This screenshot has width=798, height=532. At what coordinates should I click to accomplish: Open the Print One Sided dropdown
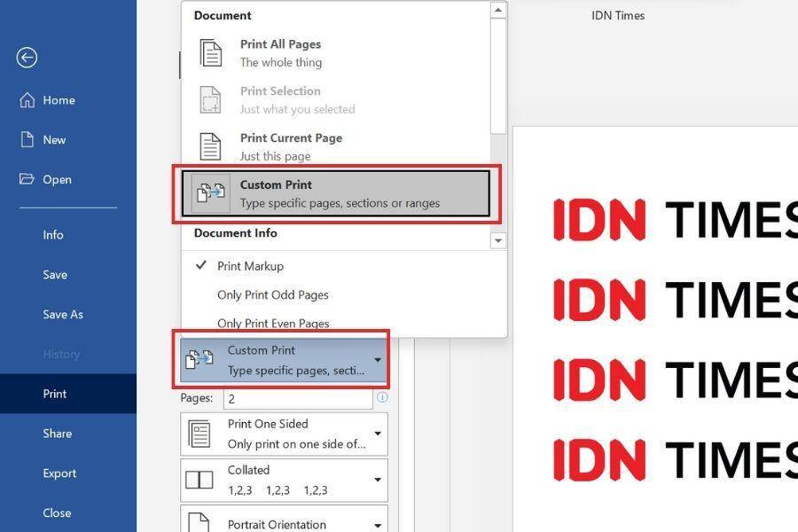284,434
